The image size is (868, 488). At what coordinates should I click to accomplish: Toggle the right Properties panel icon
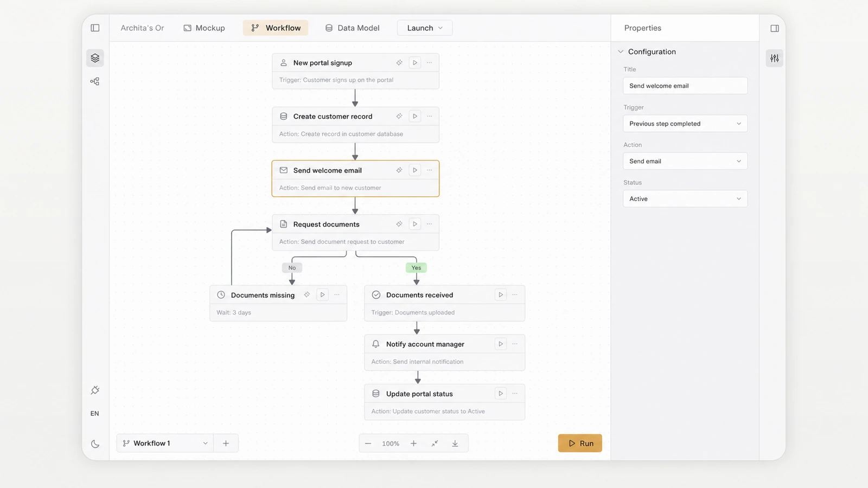pyautogui.click(x=775, y=28)
